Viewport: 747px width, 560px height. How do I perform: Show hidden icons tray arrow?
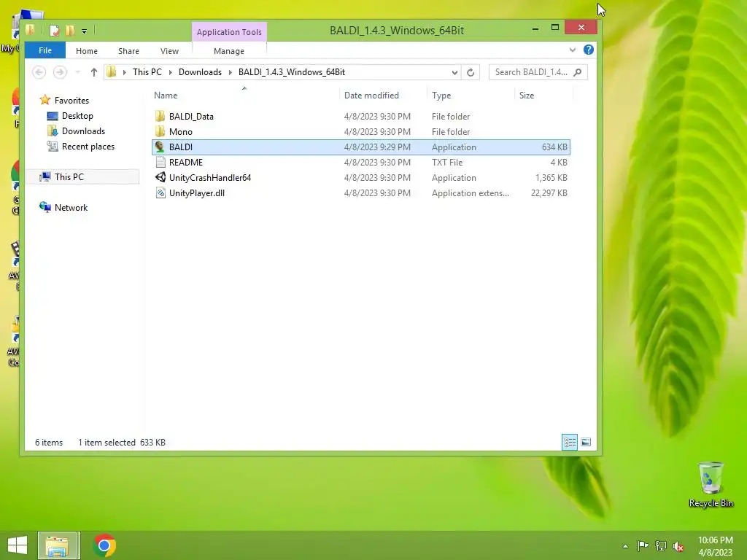click(x=625, y=546)
